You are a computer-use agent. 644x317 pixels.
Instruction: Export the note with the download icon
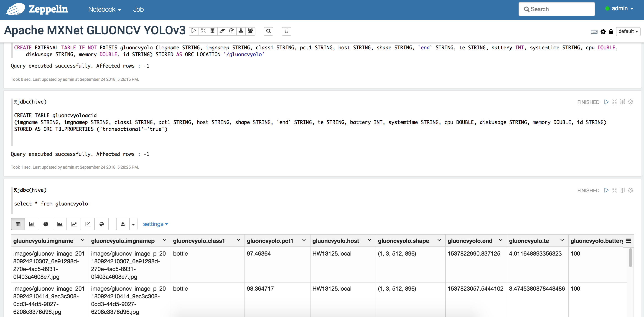[x=241, y=31]
